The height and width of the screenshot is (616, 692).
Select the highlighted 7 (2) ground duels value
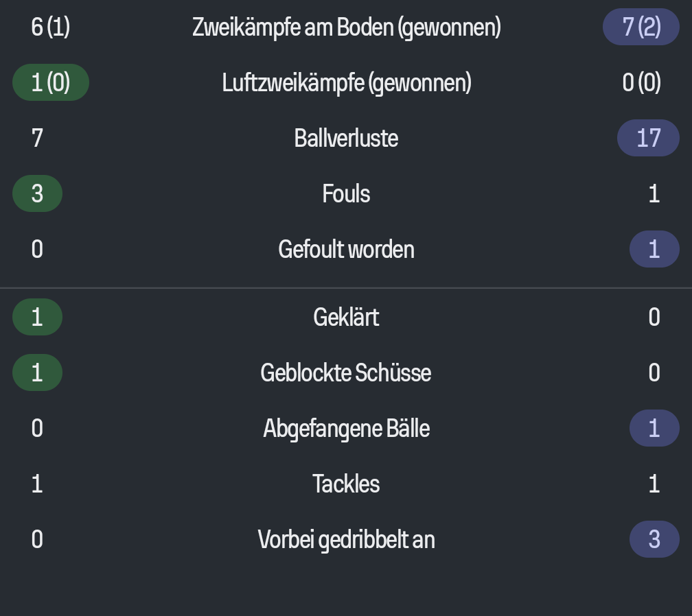pos(641,27)
